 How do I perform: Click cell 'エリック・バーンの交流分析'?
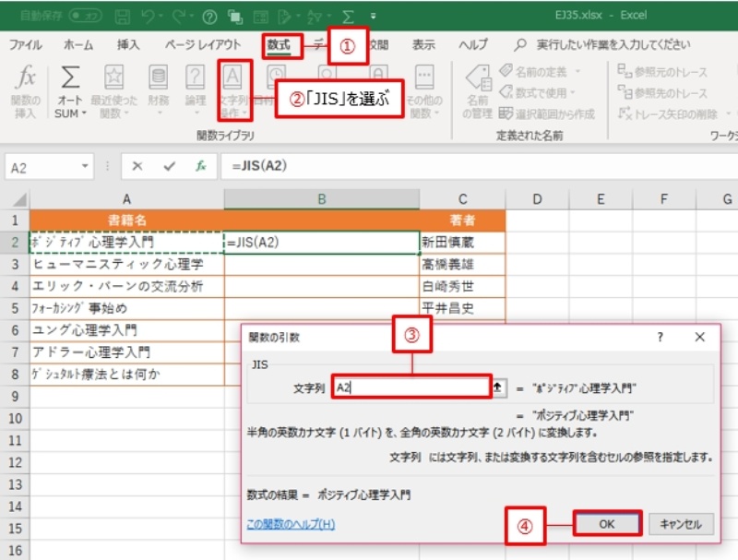[127, 286]
